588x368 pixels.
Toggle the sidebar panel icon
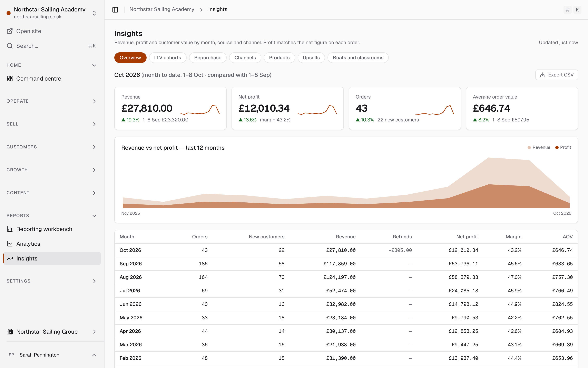pos(115,9)
